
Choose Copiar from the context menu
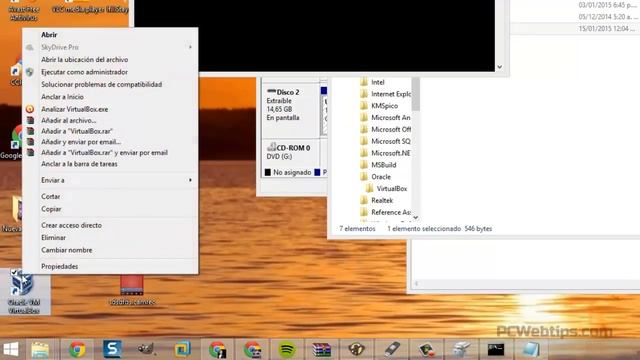pos(110,209)
